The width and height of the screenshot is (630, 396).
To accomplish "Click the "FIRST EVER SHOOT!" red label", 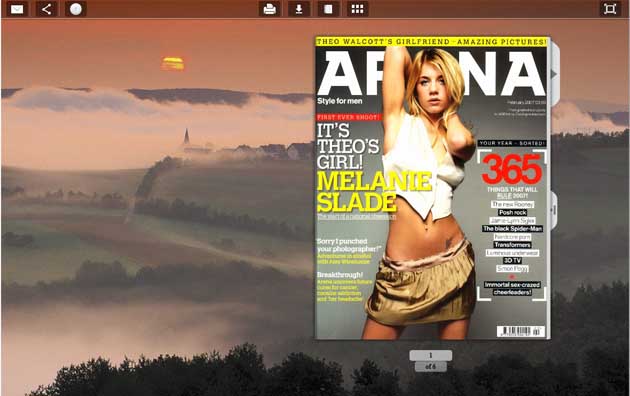I will pos(348,117).
